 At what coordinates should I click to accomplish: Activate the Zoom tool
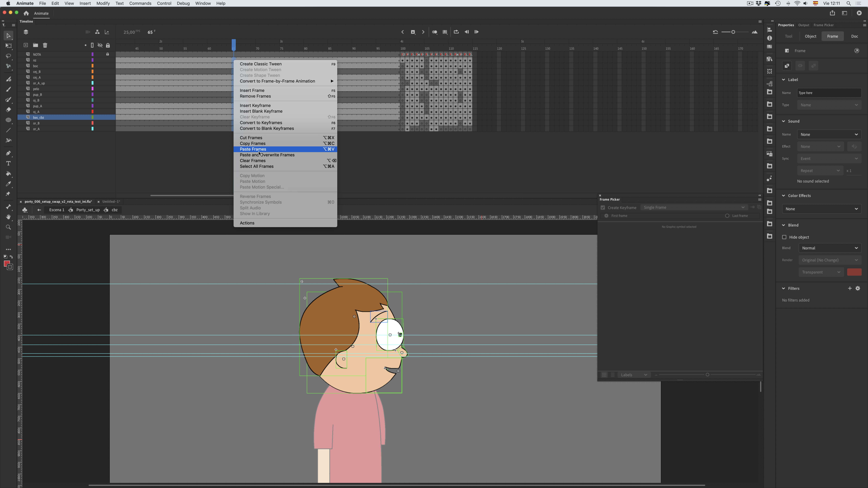(8, 227)
